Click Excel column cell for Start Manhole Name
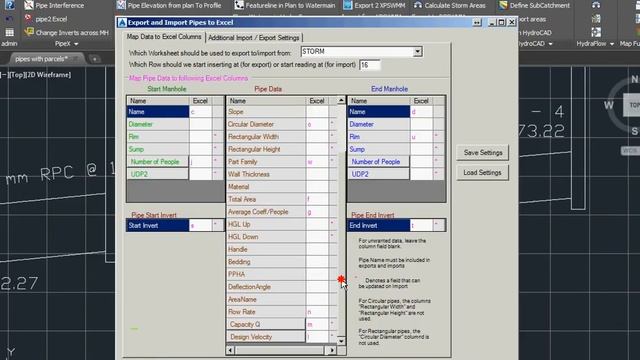The image size is (640, 360). coord(200,112)
